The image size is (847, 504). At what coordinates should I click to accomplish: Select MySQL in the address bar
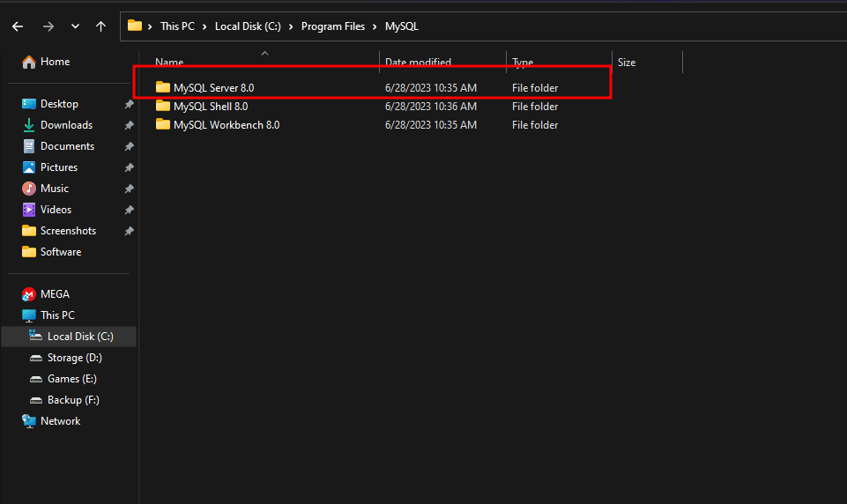point(401,26)
